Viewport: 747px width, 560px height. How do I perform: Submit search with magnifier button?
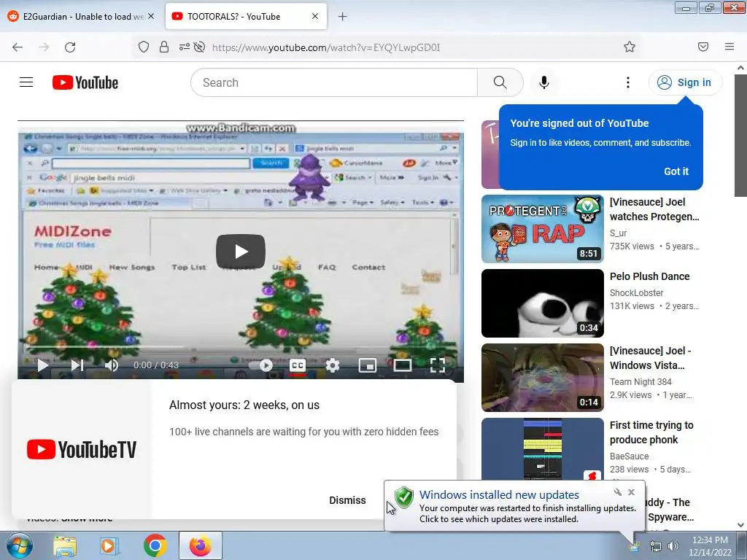pyautogui.click(x=500, y=82)
